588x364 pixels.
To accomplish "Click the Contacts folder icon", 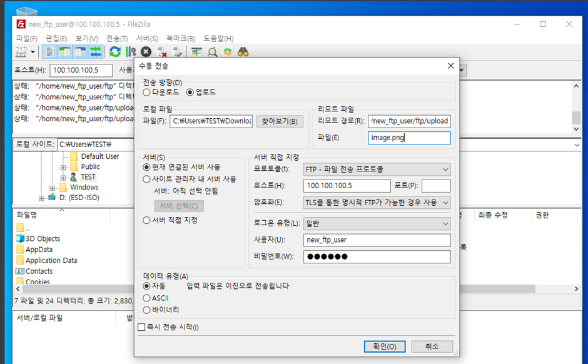I will point(20,271).
